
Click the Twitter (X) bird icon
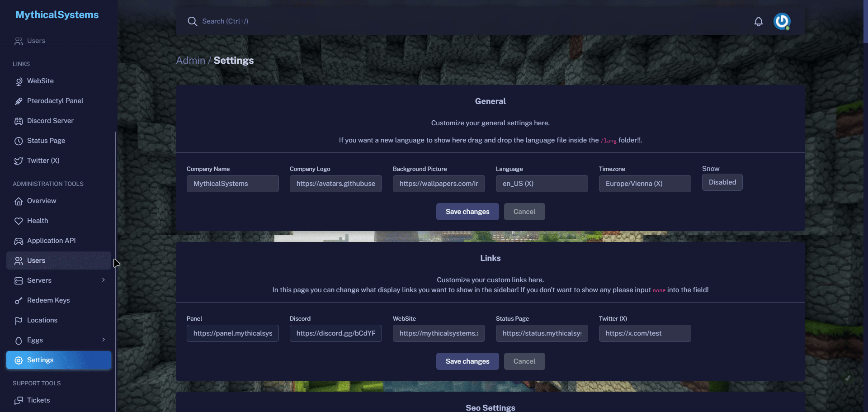19,161
